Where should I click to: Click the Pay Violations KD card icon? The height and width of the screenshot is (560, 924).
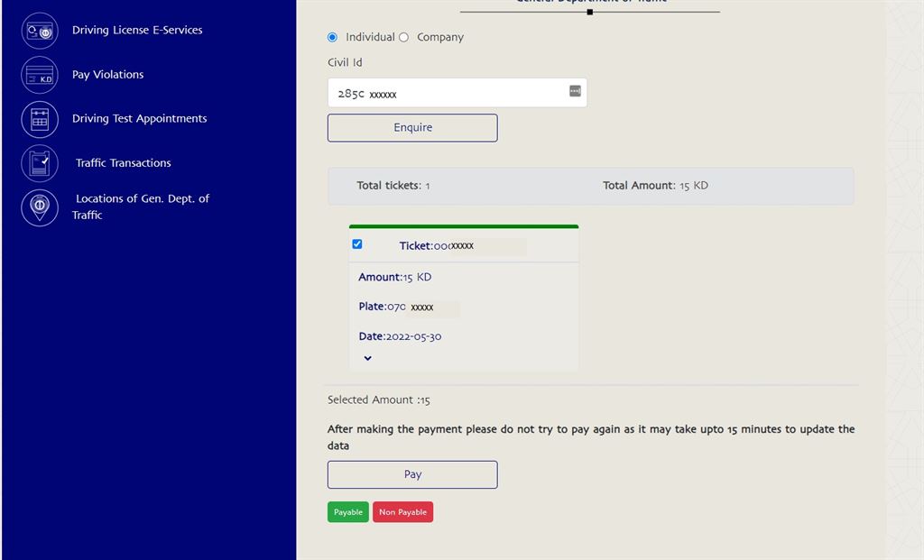coord(39,75)
